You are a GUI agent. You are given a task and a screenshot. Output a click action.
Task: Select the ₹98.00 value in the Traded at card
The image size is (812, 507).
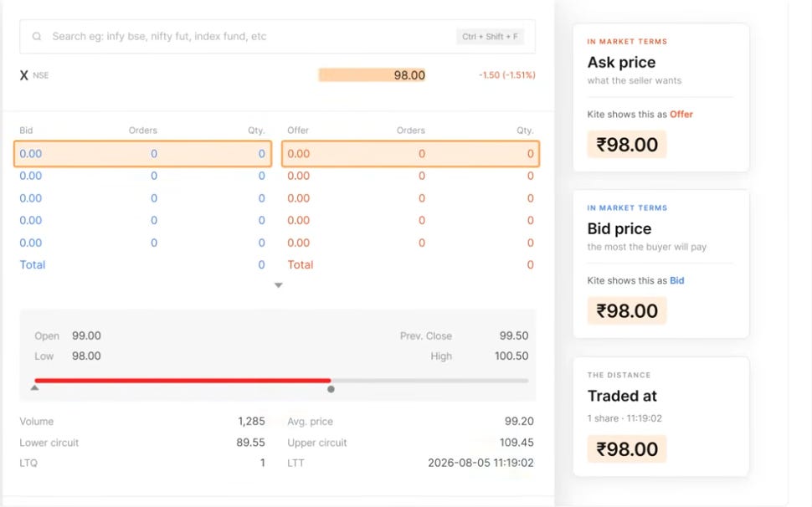[627, 449]
